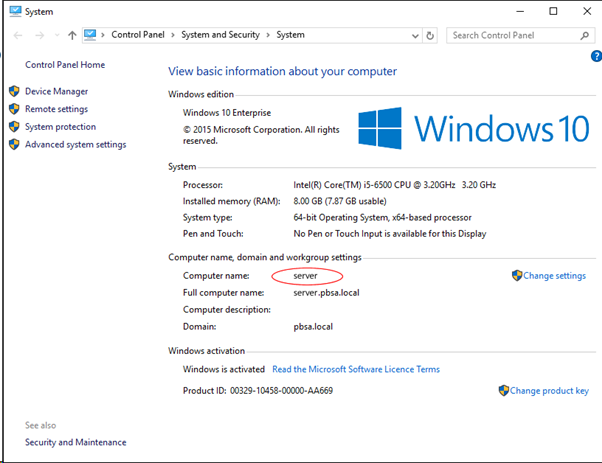The height and width of the screenshot is (463, 602).
Task: Click the forward navigation arrow
Action: pos(38,35)
